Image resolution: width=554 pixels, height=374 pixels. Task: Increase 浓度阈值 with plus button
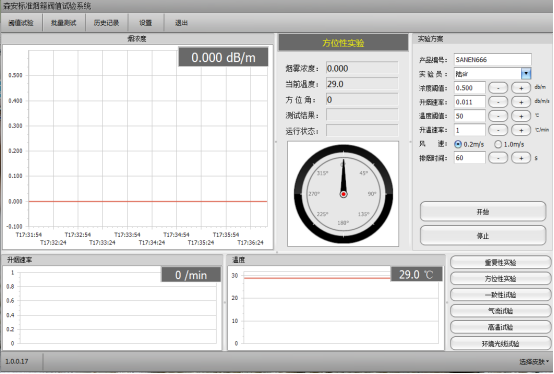coord(521,88)
